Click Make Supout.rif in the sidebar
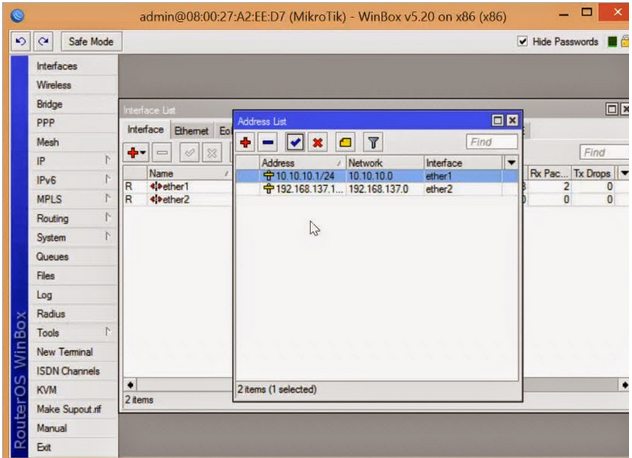This screenshot has height=458, width=632. pyautogui.click(x=73, y=409)
